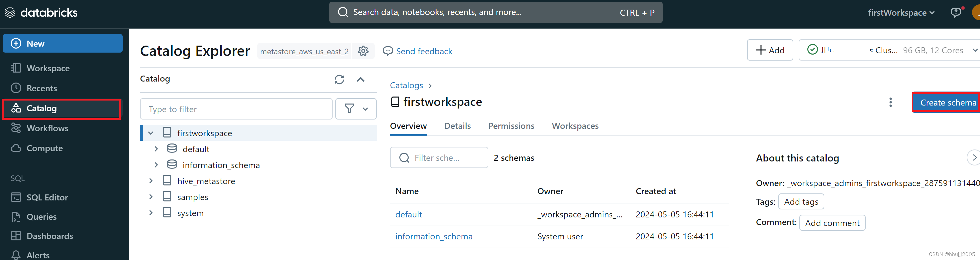
Task: Sort by the Name column header
Action: pos(407,191)
